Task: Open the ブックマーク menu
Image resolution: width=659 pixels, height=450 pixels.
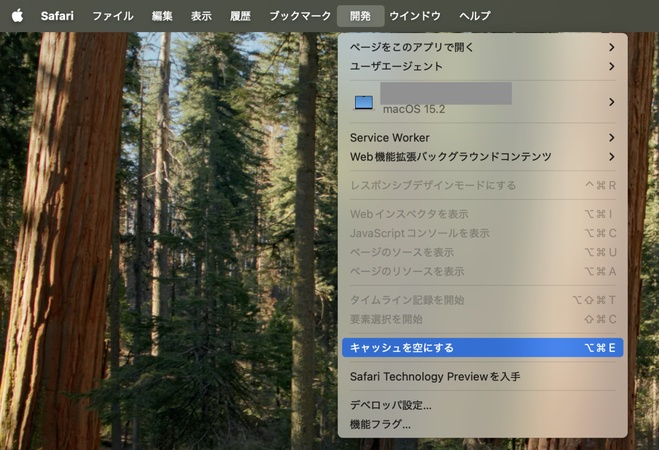Action: point(300,16)
